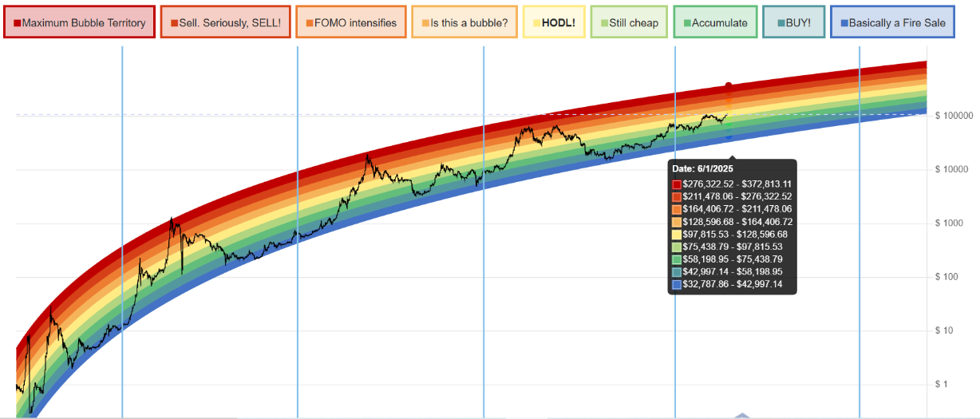Hide the FOMO intensifies band

pos(351,22)
